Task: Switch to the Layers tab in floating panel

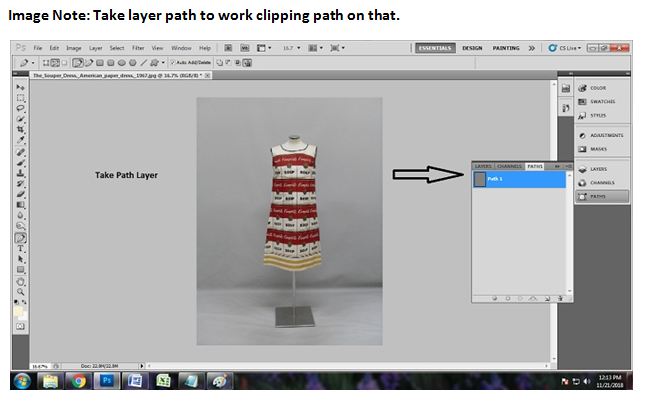Action: coord(483,166)
